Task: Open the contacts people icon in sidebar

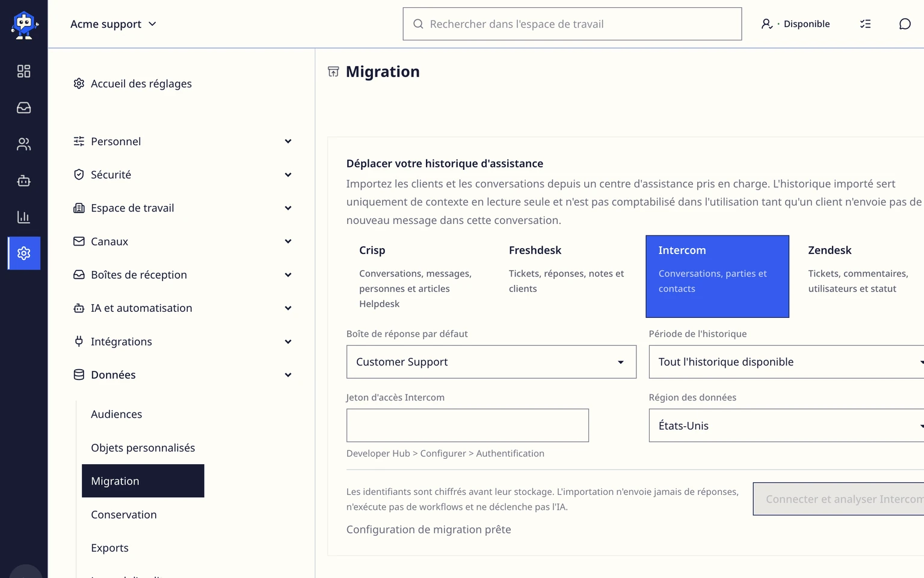Action: tap(23, 144)
